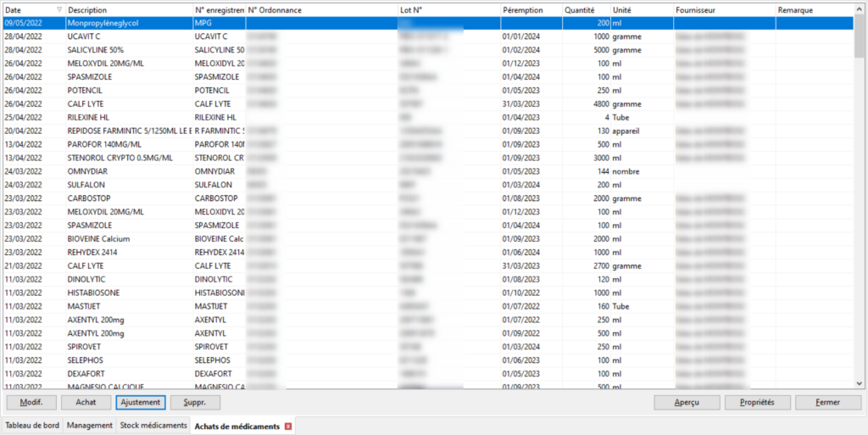Click the Date column sort arrow

(x=58, y=10)
